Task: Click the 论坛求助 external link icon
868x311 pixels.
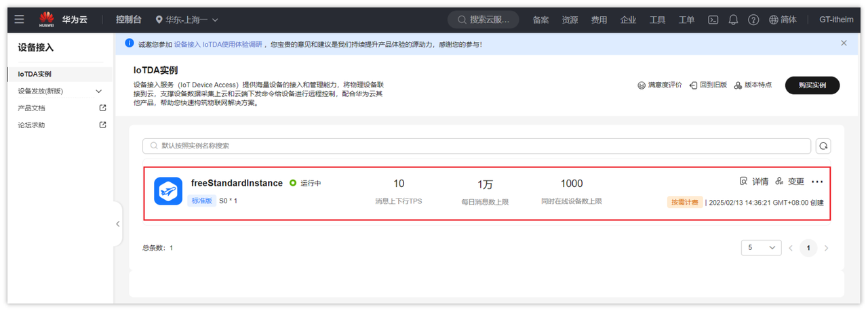Action: click(102, 125)
